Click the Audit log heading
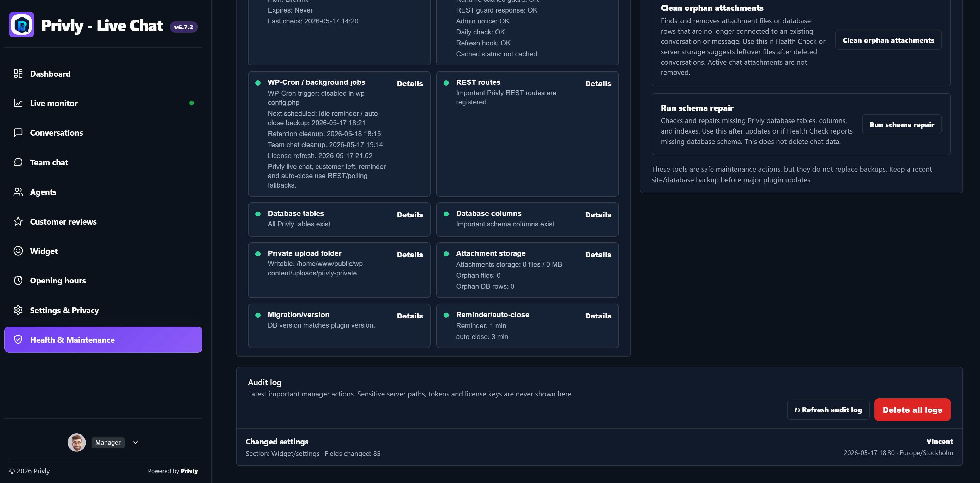Viewport: 980px width, 483px height. coord(265,382)
